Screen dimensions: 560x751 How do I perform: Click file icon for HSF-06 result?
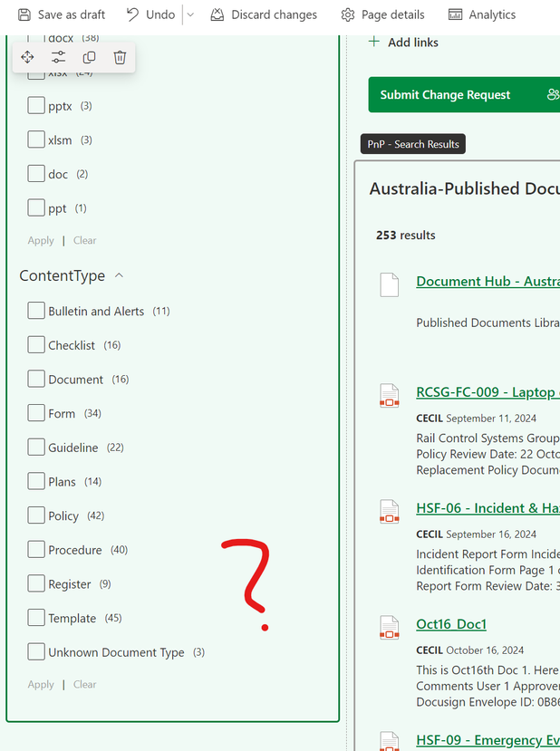point(390,511)
